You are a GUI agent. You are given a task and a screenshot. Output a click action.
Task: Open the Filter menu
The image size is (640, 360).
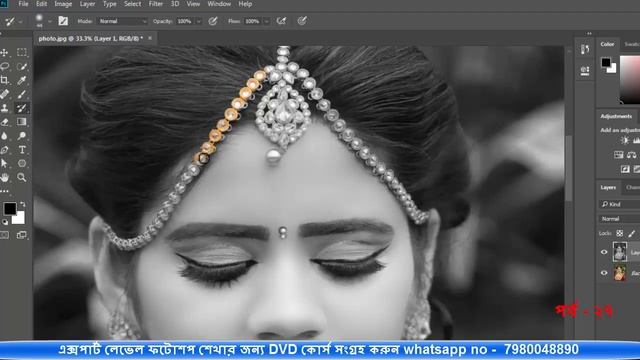pyautogui.click(x=156, y=4)
